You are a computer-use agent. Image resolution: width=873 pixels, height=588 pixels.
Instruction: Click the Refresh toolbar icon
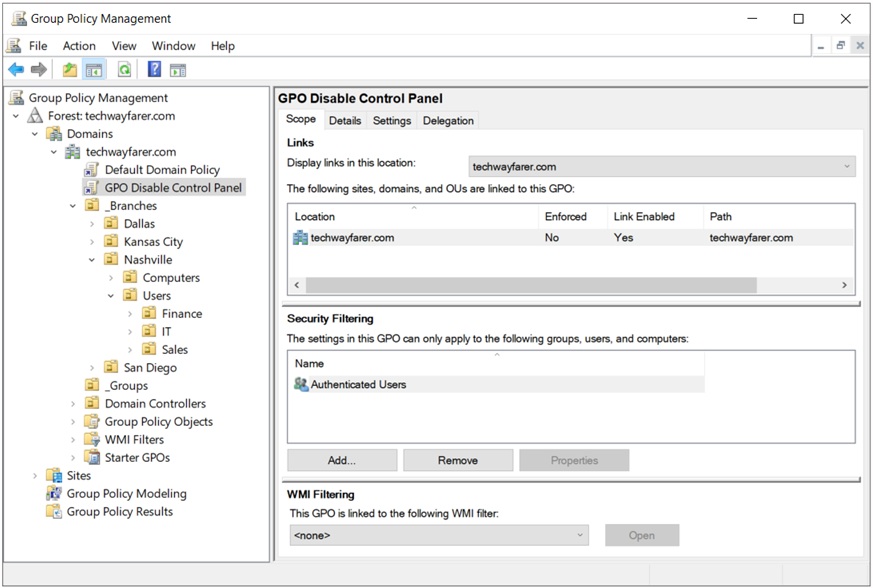coord(124,70)
